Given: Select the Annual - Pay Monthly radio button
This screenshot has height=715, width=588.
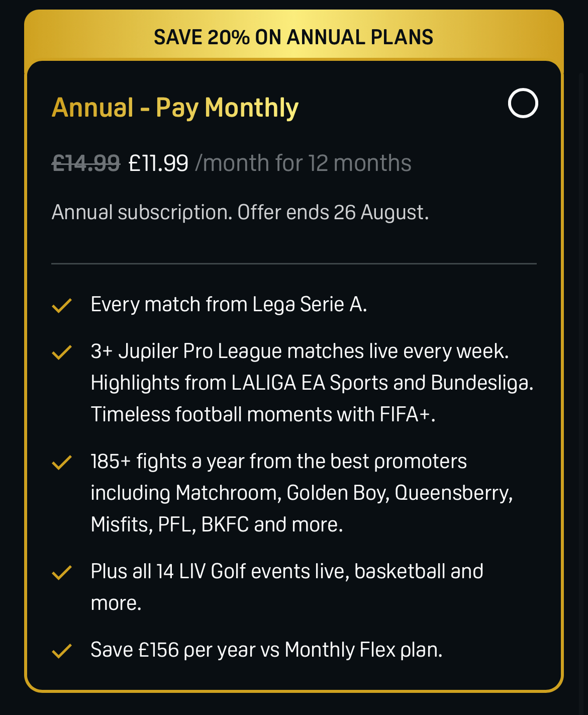Looking at the screenshot, I should coord(523,103).
